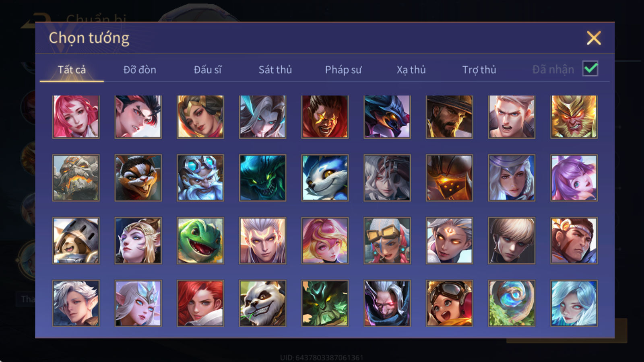This screenshot has width=644, height=362.
Task: Choose the golden monkey king hero
Action: pyautogui.click(x=574, y=117)
